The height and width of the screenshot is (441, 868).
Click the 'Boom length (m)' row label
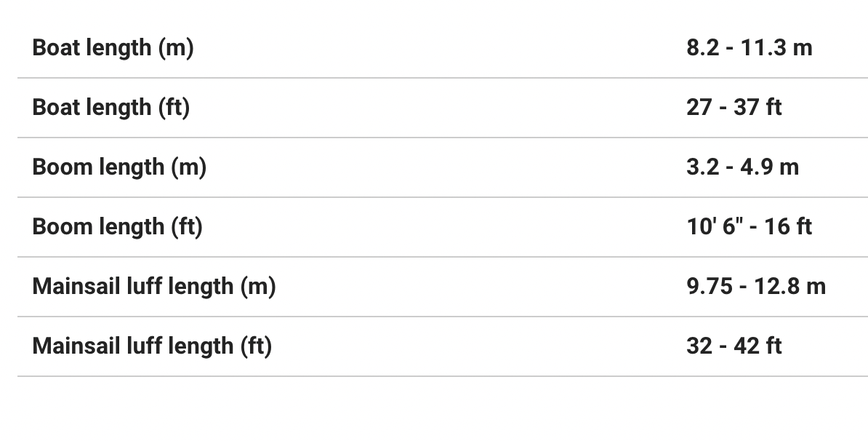click(119, 167)
